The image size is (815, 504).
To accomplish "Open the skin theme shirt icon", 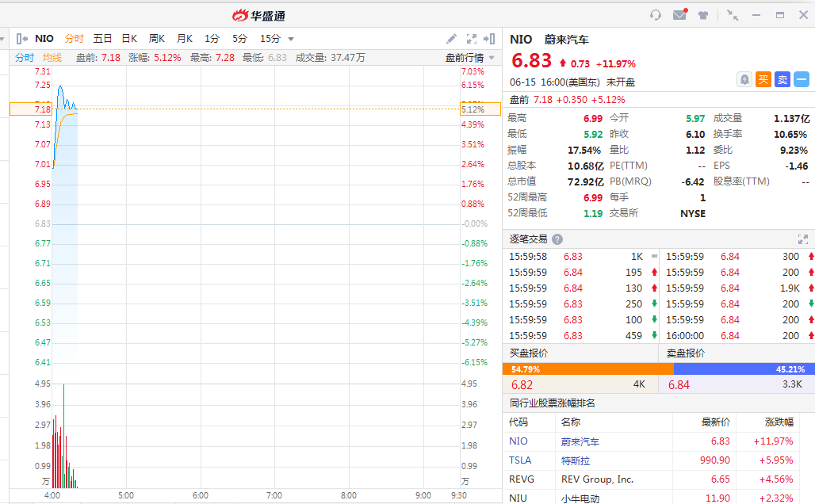I will [x=703, y=15].
